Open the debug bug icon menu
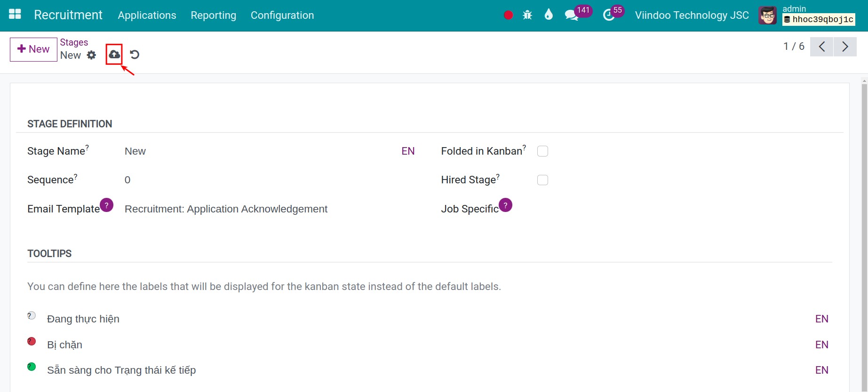 tap(527, 15)
